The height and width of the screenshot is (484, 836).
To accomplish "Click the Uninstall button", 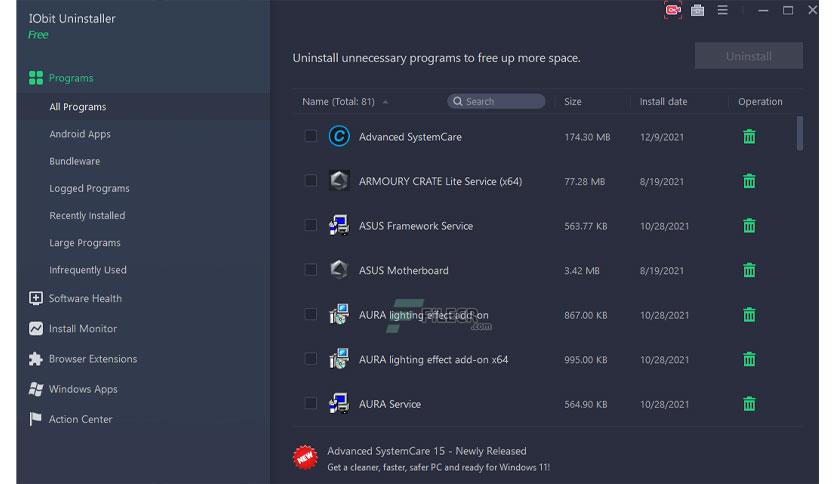I will (749, 56).
